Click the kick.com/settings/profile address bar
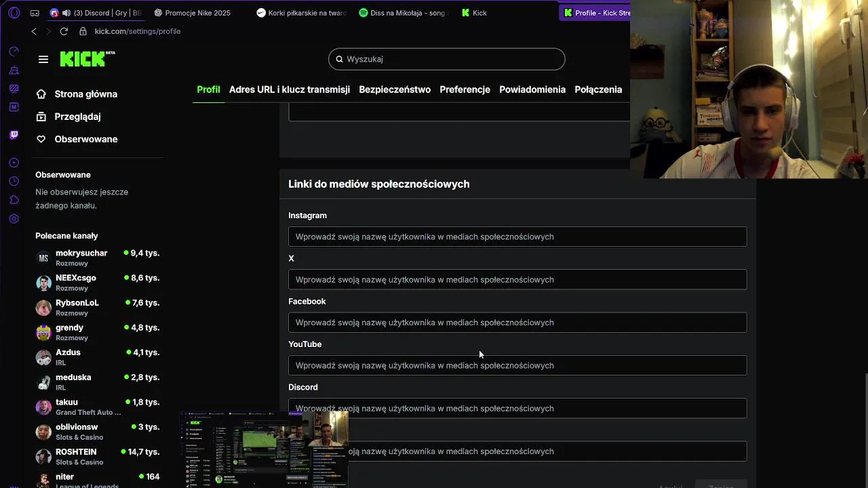This screenshot has width=868, height=488. point(138,31)
